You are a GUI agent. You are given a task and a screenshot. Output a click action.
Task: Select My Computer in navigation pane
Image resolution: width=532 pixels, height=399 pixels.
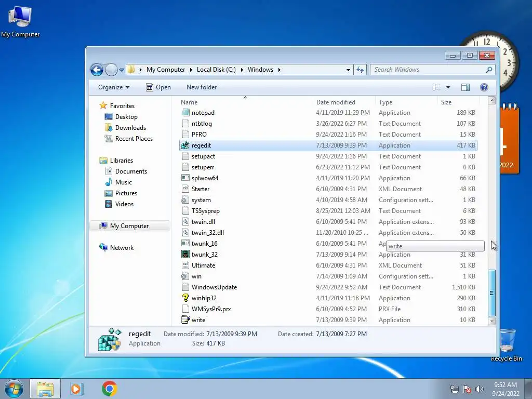(x=129, y=226)
